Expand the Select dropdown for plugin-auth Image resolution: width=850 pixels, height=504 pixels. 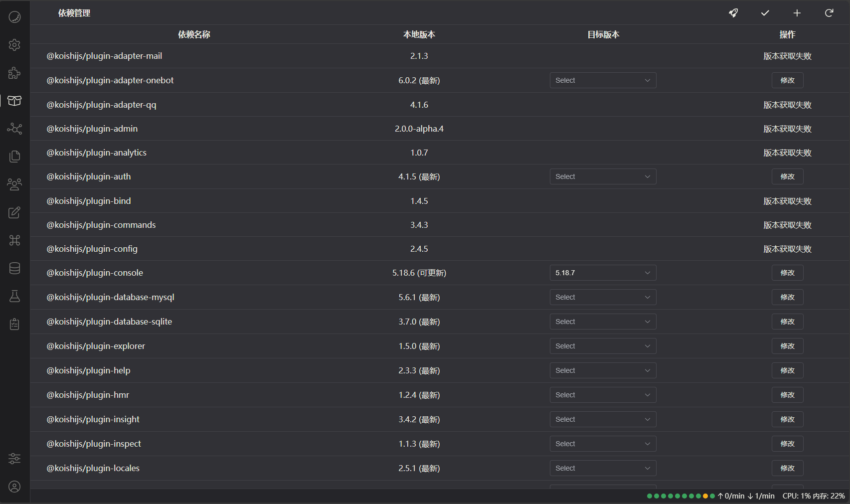tap(603, 176)
